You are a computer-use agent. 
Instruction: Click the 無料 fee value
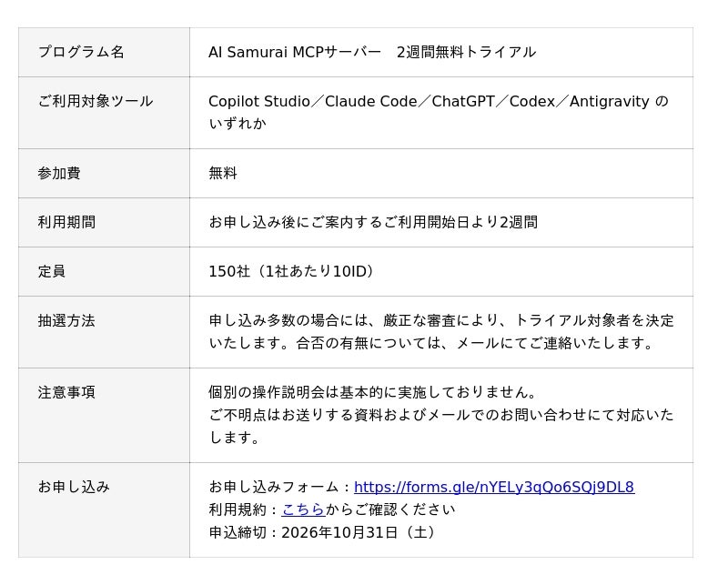tap(223, 173)
